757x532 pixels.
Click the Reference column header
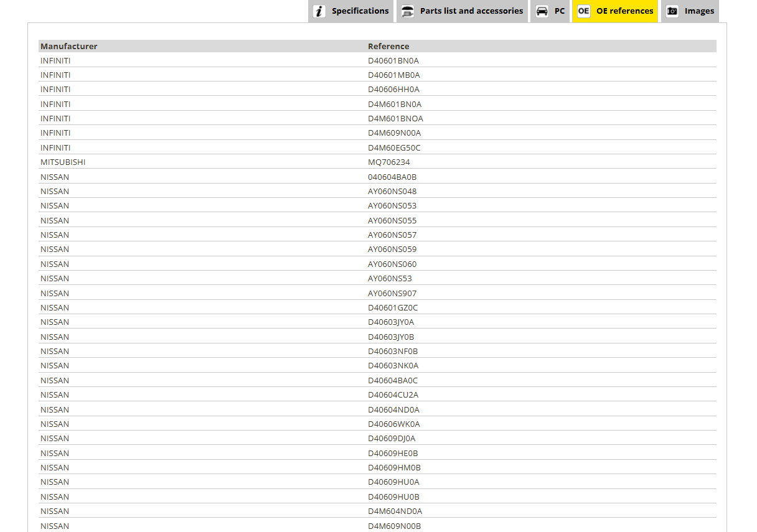pos(388,46)
